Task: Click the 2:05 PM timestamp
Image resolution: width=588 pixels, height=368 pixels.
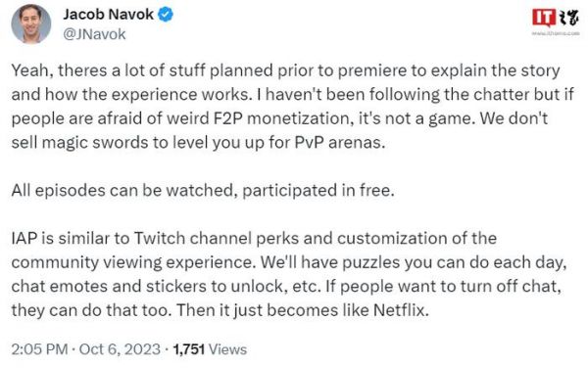Action: (39, 349)
